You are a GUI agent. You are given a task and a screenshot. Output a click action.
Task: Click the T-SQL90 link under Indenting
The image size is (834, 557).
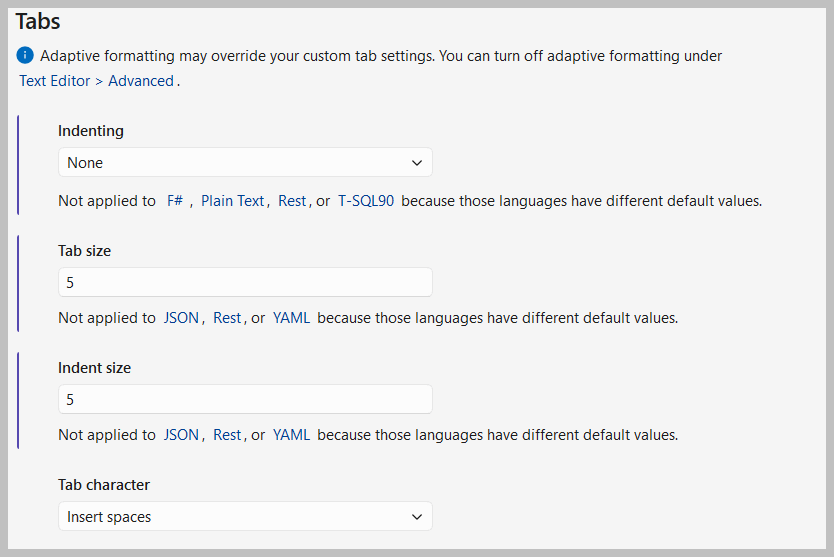[x=366, y=201]
